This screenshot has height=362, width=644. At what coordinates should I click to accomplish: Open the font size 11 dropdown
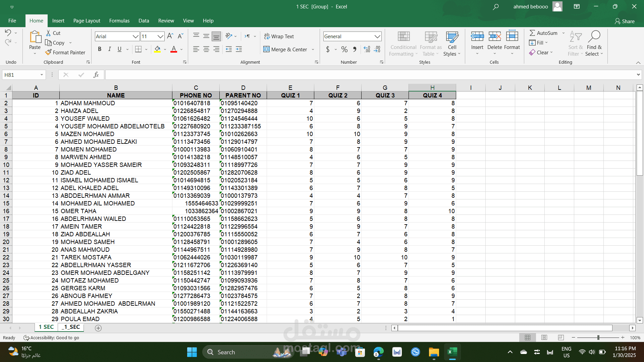point(160,36)
